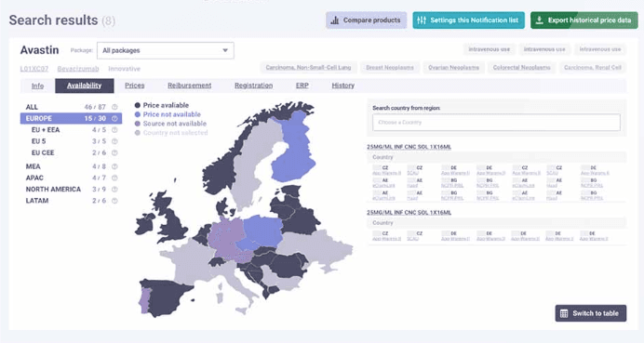Viewport: 644px width, 343px height.
Task: Click the circle icon on the APAC row
Action: coord(114,178)
